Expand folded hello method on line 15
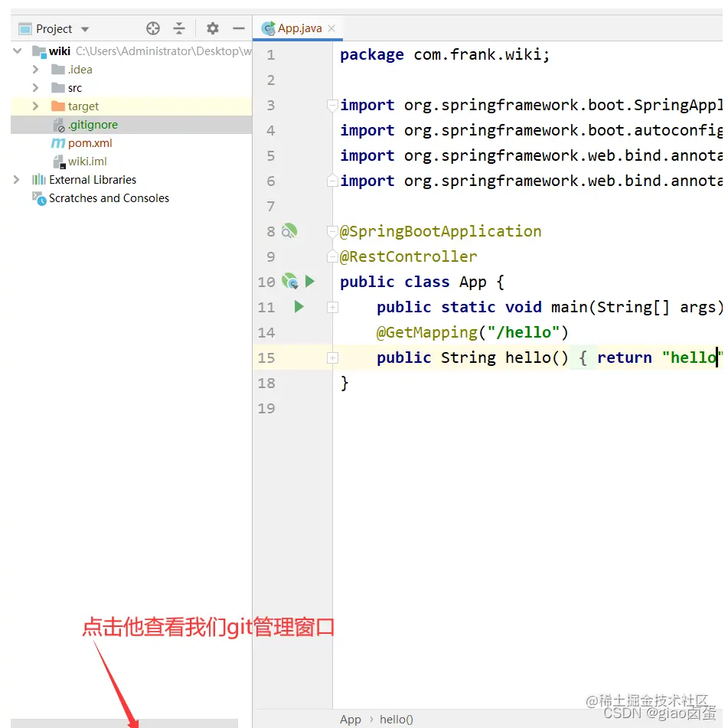Image resolution: width=728 pixels, height=728 pixels. click(332, 357)
